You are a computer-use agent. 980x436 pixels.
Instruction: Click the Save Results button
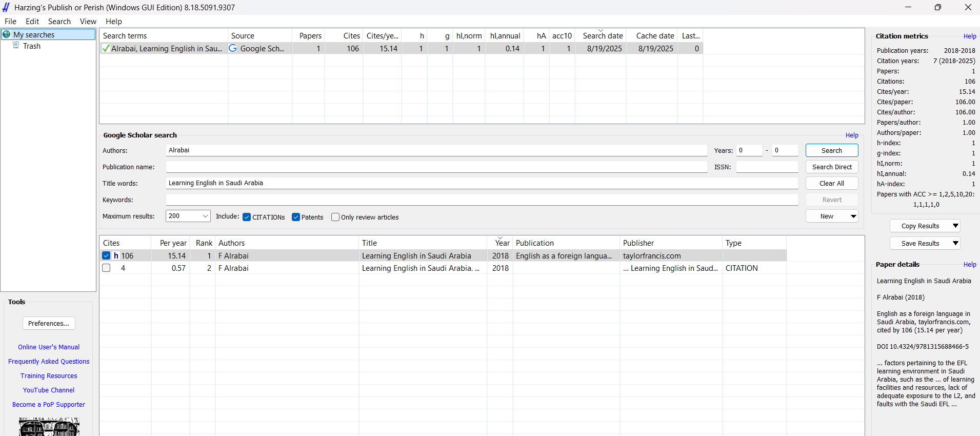tap(921, 243)
